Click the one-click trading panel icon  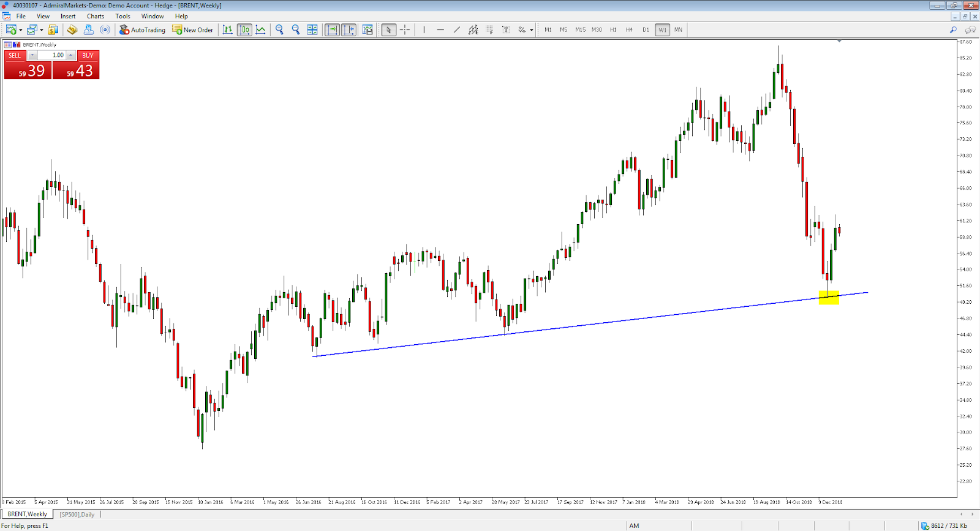tap(8, 45)
